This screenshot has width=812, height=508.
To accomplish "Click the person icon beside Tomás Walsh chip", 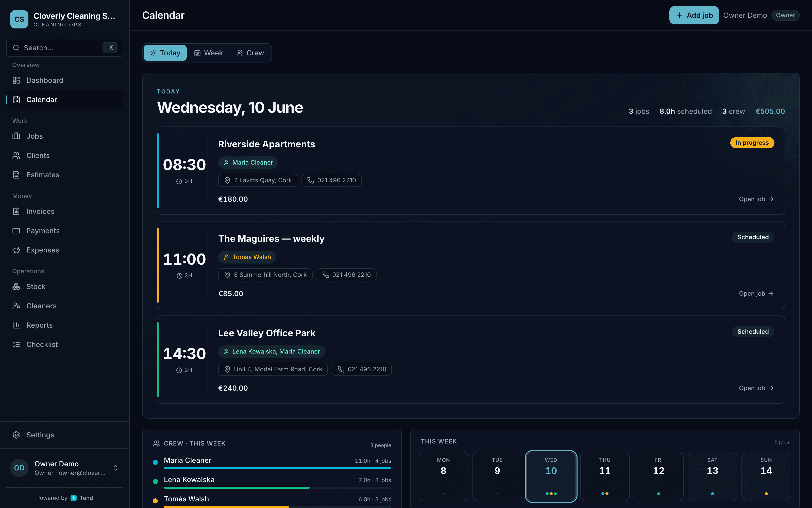I will 227,257.
